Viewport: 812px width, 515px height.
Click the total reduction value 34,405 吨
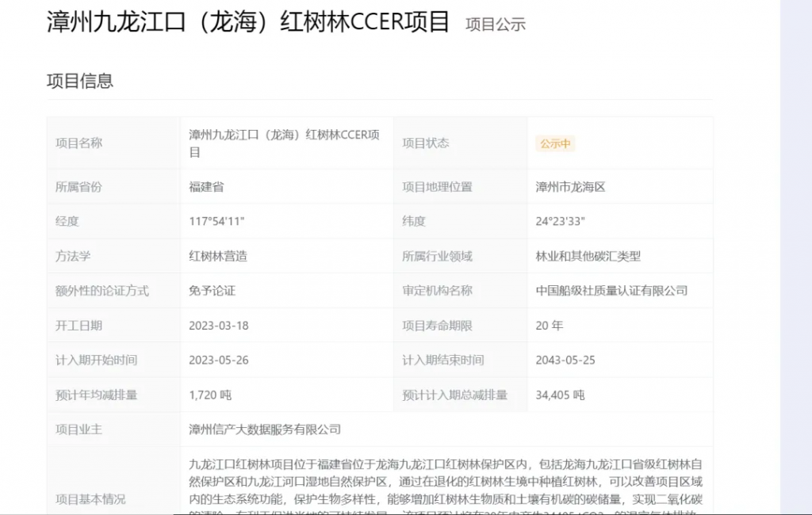(x=560, y=395)
